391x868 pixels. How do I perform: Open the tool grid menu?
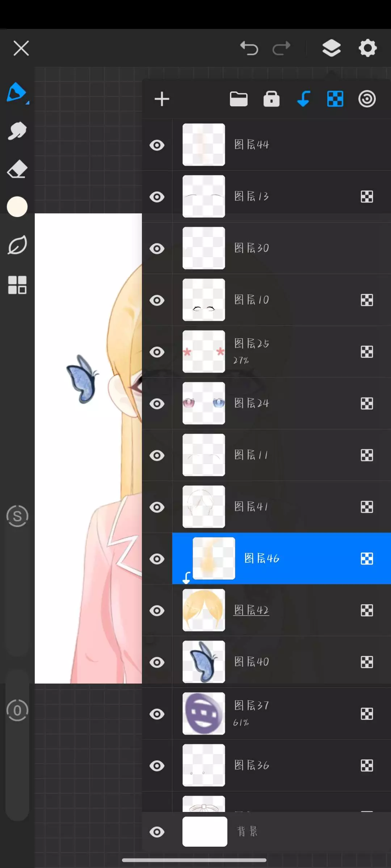[17, 285]
